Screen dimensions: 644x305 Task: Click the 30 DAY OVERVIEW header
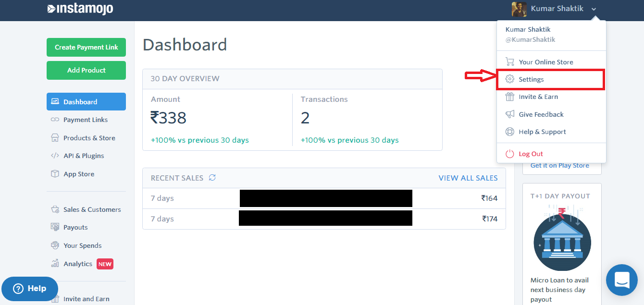point(185,79)
